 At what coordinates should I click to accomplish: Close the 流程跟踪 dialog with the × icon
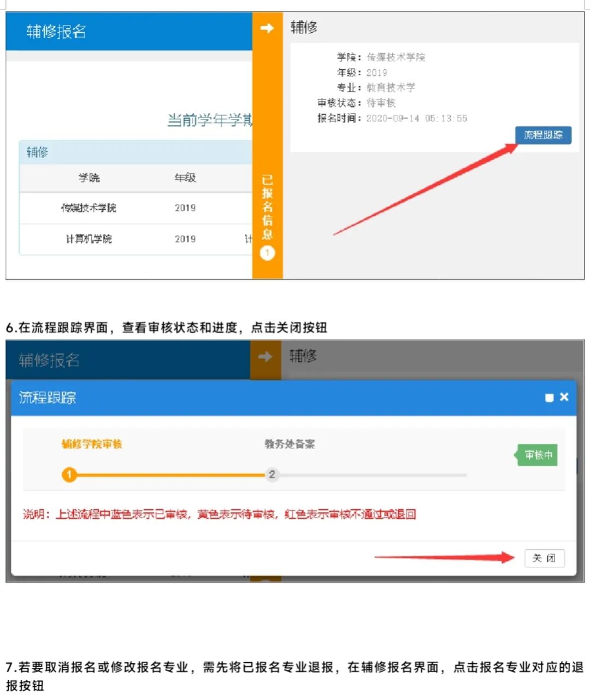tap(564, 397)
